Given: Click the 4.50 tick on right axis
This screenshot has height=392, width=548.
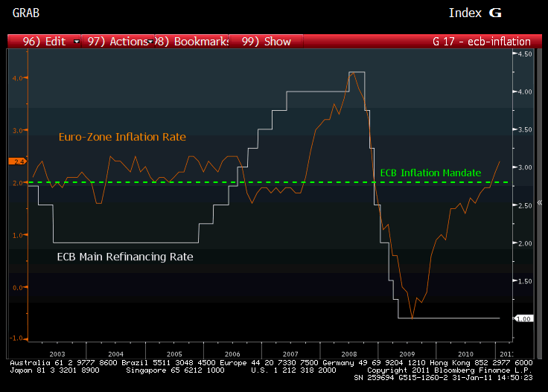Looking at the screenshot, I should tap(524, 54).
